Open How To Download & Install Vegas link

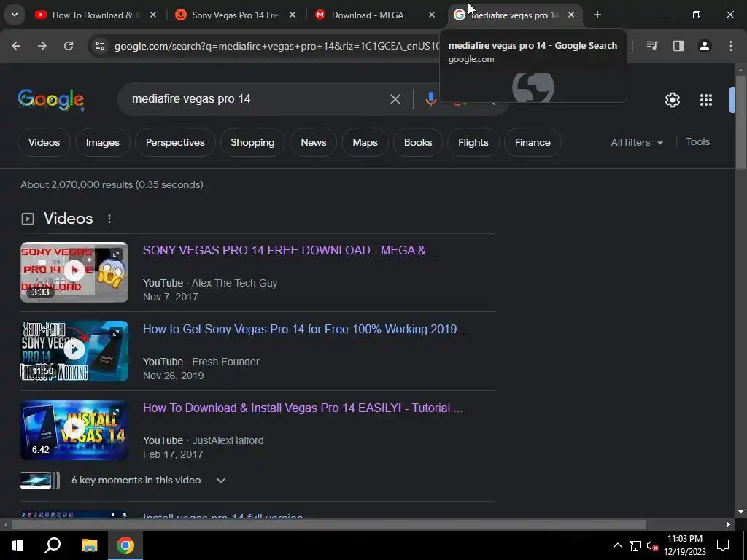(x=303, y=408)
